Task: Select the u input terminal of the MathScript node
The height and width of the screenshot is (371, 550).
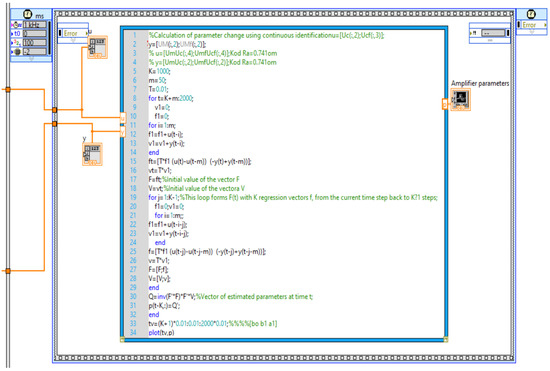Action: (x=122, y=118)
